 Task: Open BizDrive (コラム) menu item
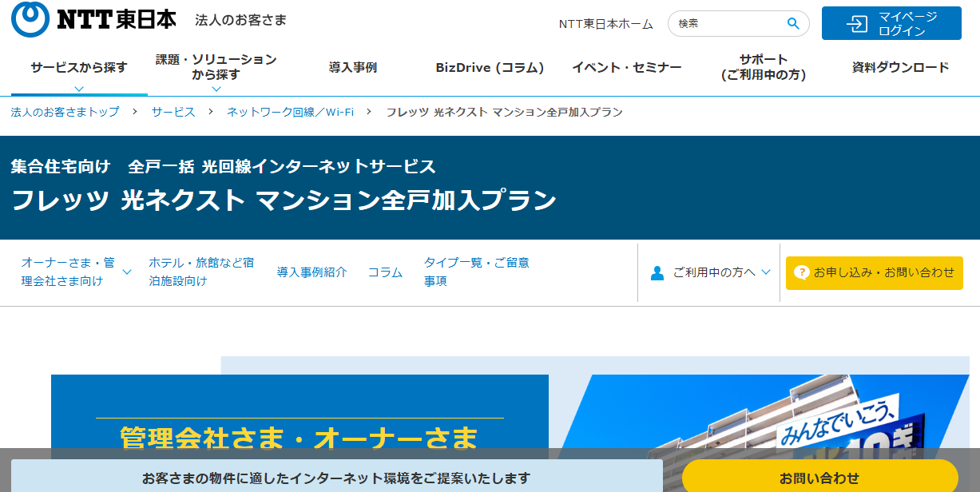pos(490,68)
